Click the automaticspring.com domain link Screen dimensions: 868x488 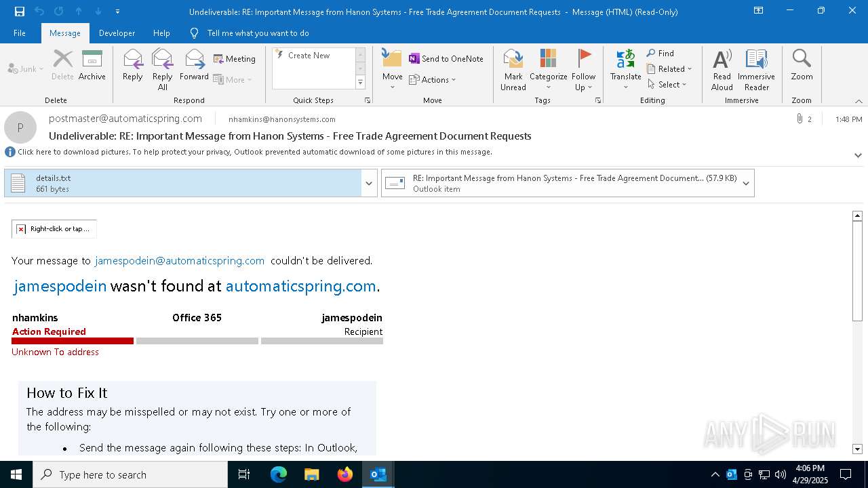coord(300,286)
